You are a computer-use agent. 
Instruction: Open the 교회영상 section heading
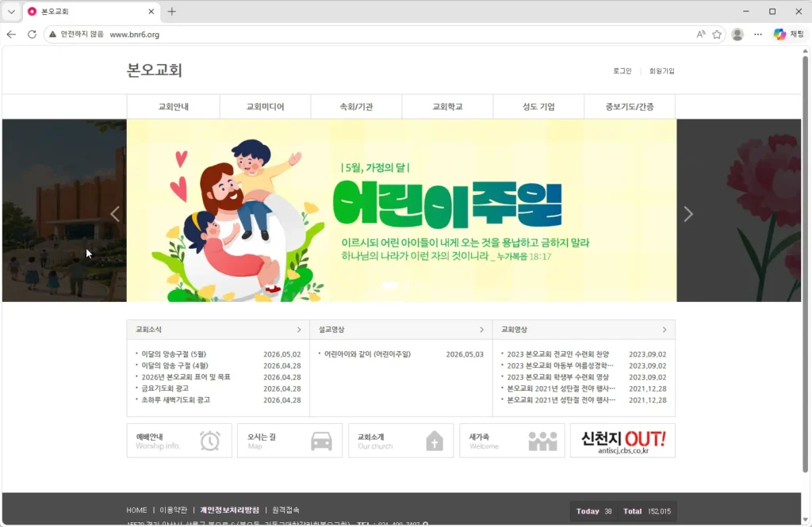(x=514, y=330)
